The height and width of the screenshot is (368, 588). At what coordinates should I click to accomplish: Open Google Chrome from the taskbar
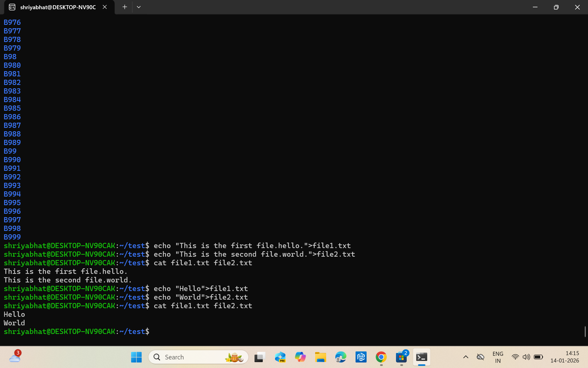pos(381,357)
